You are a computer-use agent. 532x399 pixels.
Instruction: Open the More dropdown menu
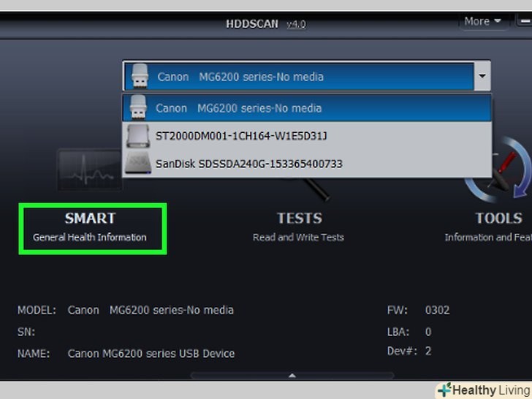pyautogui.click(x=483, y=21)
